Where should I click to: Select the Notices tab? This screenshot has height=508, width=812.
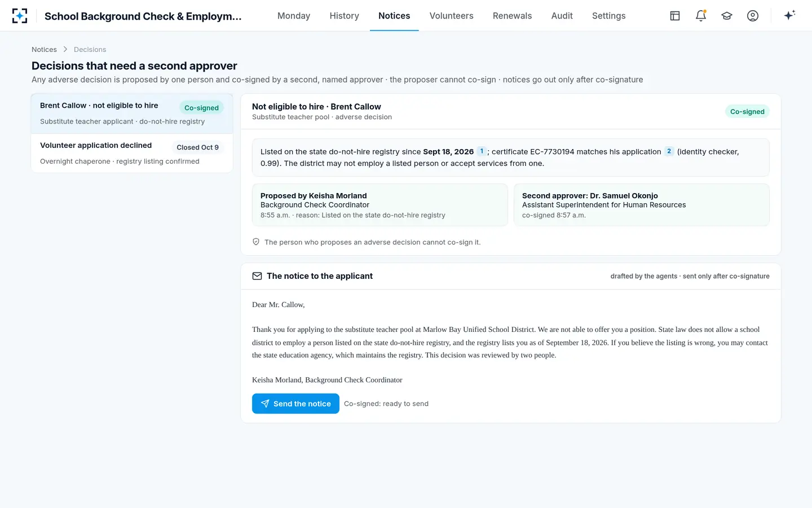(394, 16)
